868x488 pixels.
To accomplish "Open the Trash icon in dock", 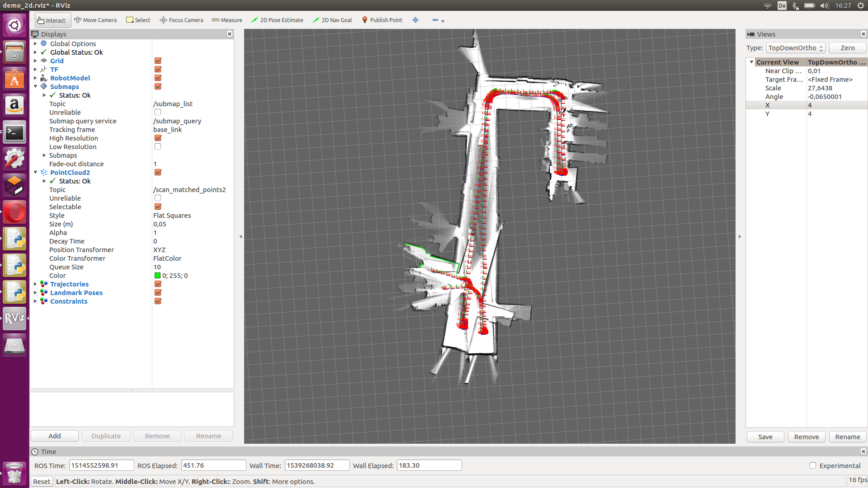I will click(14, 473).
